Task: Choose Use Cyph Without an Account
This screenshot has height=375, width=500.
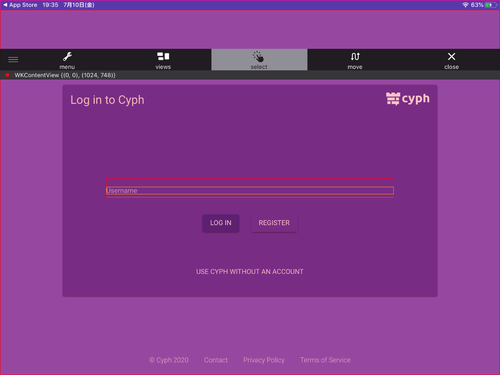Action: click(250, 272)
